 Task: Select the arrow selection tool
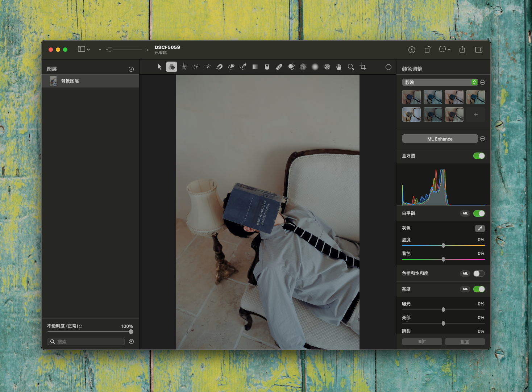coord(159,67)
